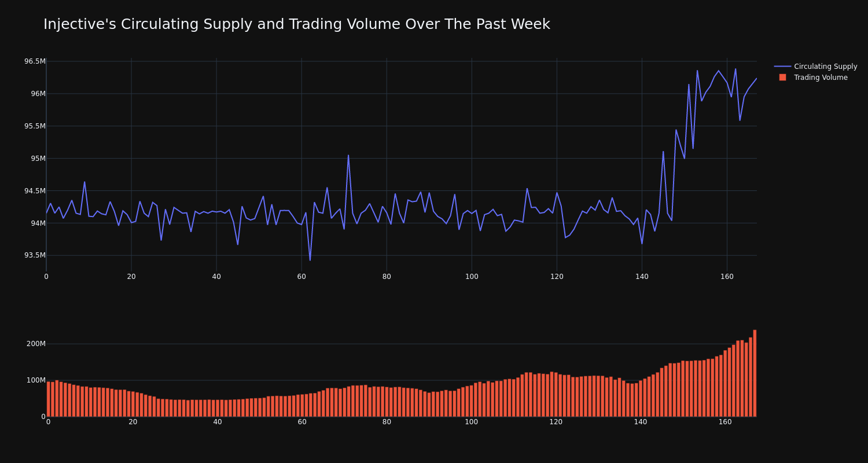The width and height of the screenshot is (868, 463).
Task: Click the tallest final trading volume bar
Action: [755, 373]
